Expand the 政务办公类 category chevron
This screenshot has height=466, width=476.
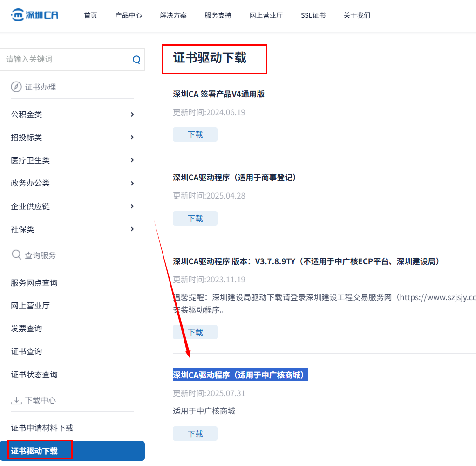132,183
